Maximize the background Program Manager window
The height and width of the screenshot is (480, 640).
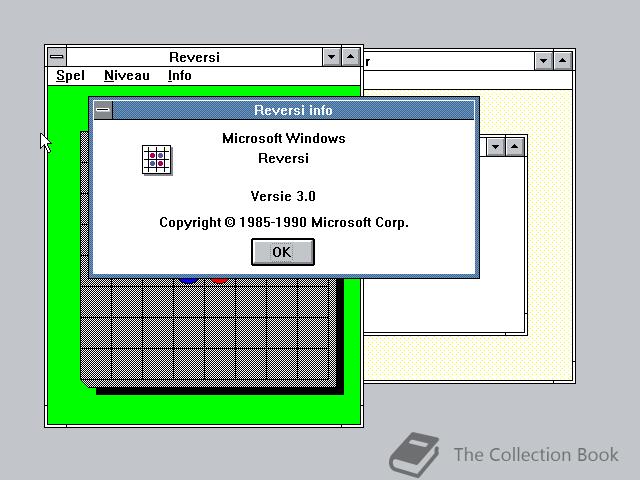pyautogui.click(x=562, y=61)
